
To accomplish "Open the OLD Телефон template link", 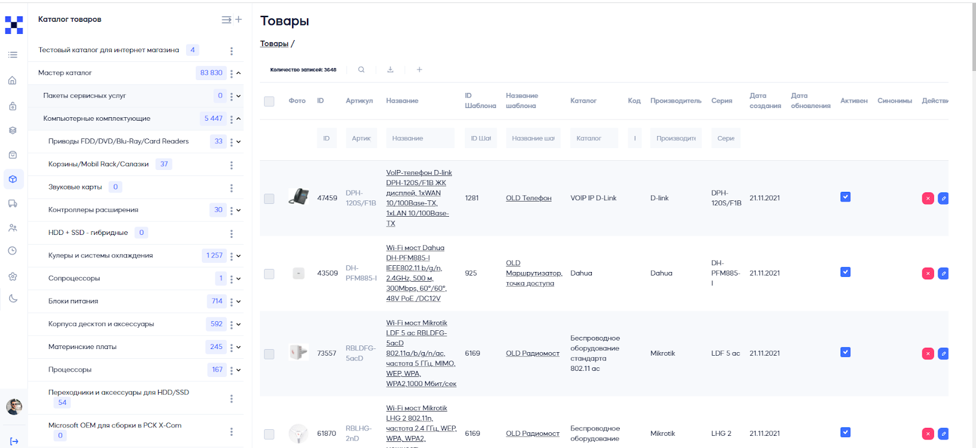I will [528, 198].
